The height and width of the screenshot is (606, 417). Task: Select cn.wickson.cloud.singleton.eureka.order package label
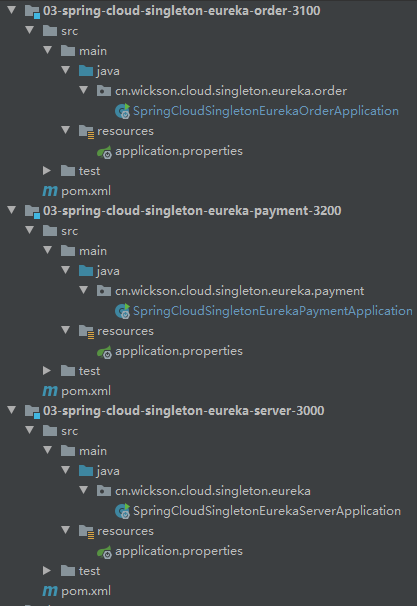click(x=231, y=91)
